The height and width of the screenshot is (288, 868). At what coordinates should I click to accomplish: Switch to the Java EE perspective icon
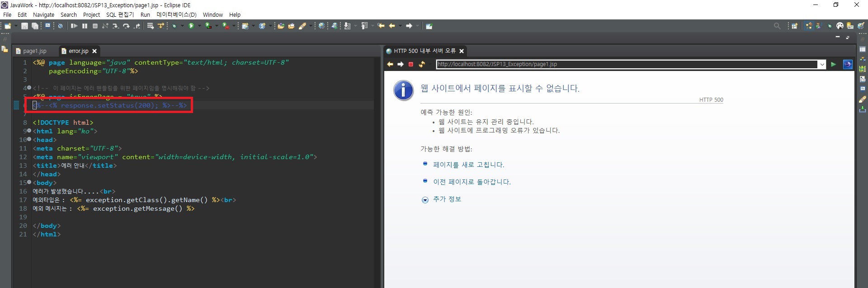coord(809,26)
